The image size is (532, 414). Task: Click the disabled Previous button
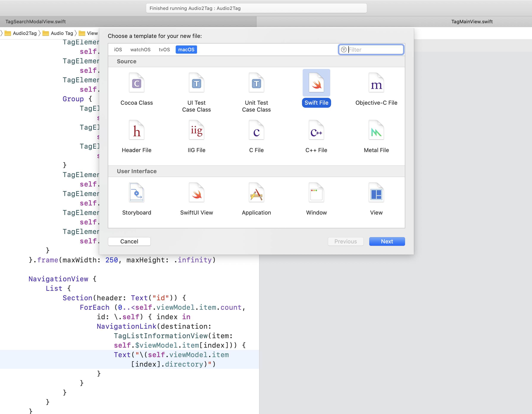coord(345,241)
